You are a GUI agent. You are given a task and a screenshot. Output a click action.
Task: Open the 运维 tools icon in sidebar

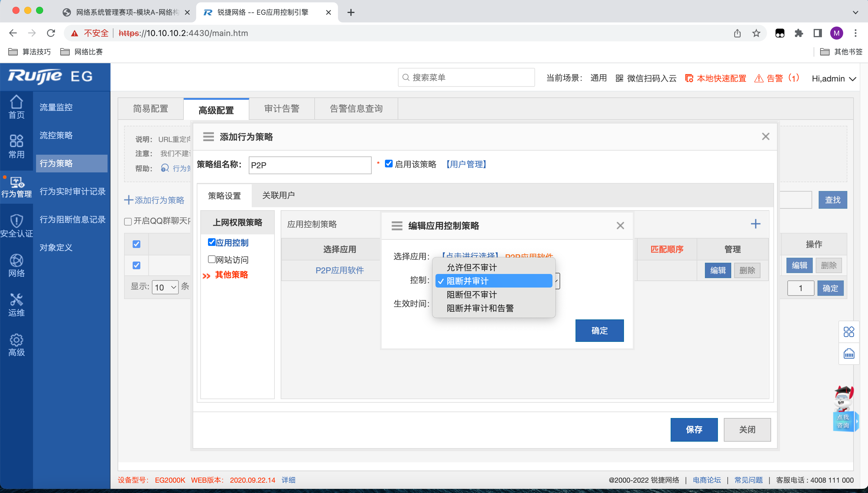pos(16,305)
